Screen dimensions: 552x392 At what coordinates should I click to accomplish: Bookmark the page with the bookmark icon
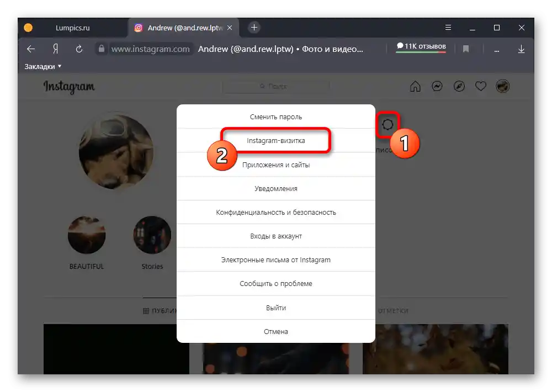click(x=466, y=49)
